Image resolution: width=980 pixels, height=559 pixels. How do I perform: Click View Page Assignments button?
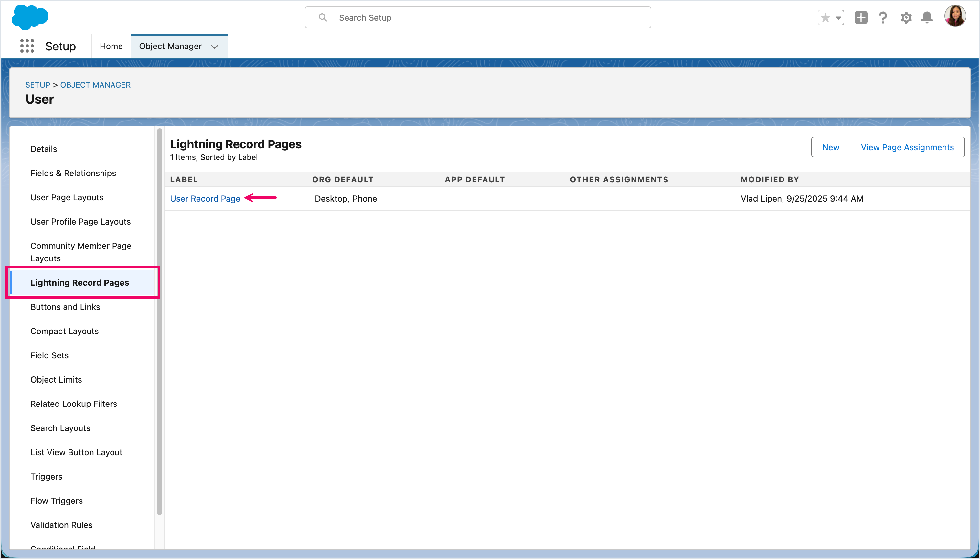(x=907, y=147)
